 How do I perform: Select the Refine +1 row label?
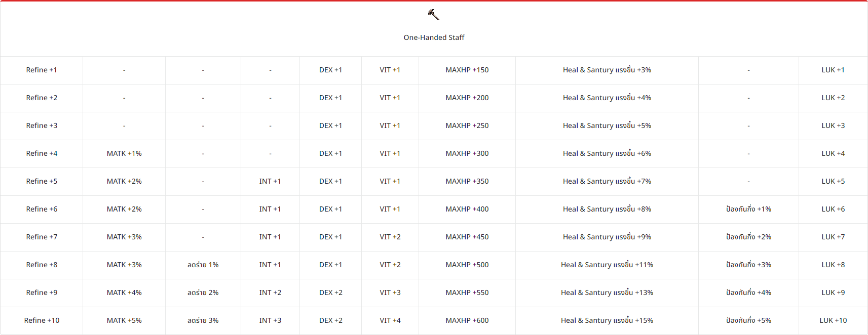[x=42, y=70]
